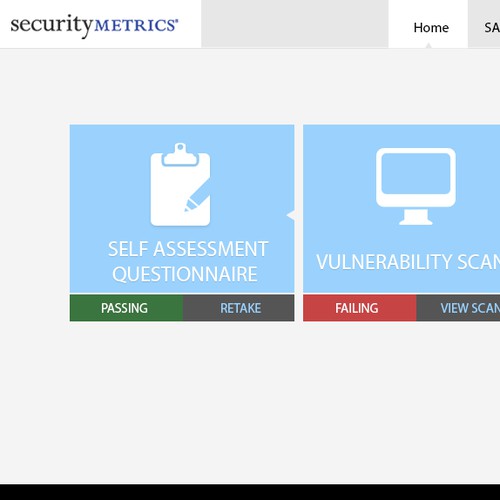Screen dimensions: 500x500
Task: Open the Vulnerability Scan title
Action: [408, 262]
